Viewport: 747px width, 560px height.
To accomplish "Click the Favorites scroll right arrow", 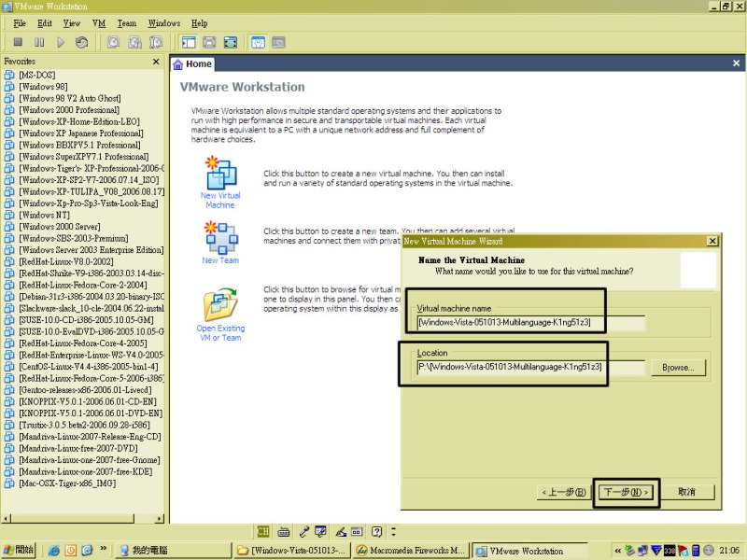I will tap(160, 519).
